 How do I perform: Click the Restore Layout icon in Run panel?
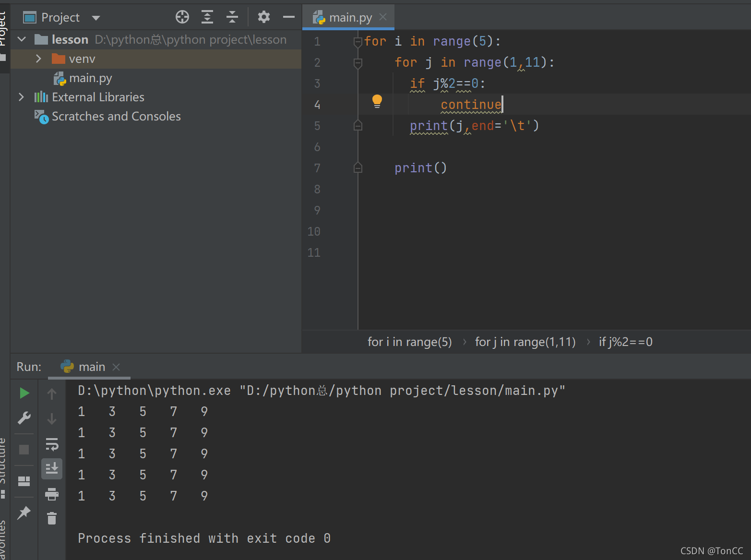(x=24, y=481)
